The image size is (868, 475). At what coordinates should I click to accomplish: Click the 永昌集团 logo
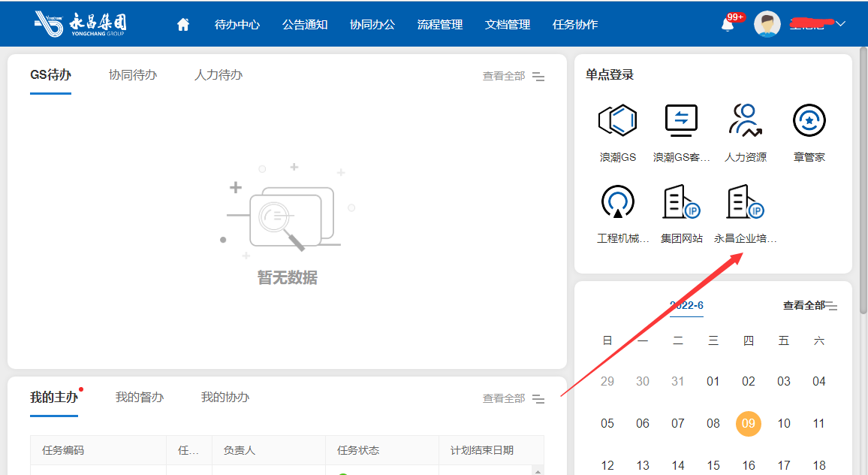click(80, 23)
